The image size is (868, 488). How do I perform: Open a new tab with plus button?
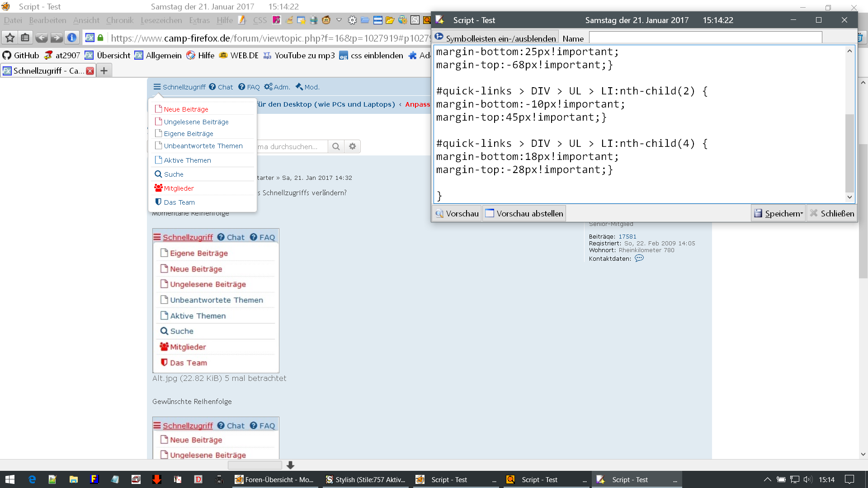[104, 71]
